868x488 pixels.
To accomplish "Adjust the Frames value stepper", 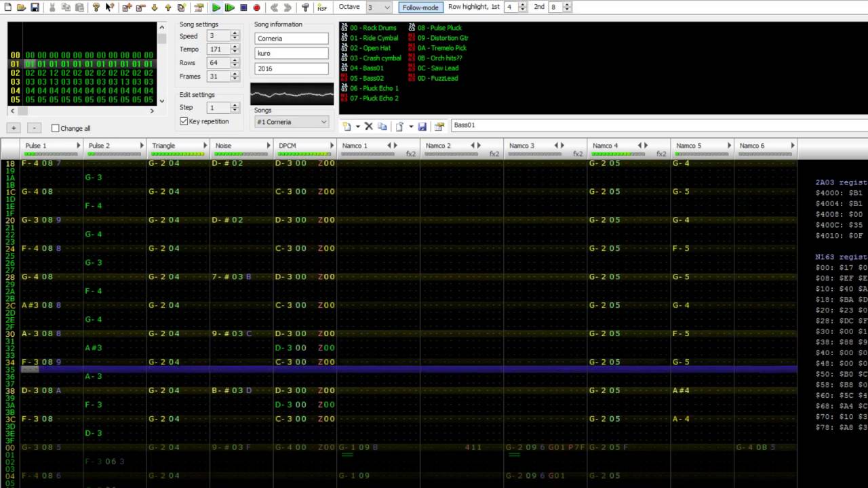I will point(235,77).
